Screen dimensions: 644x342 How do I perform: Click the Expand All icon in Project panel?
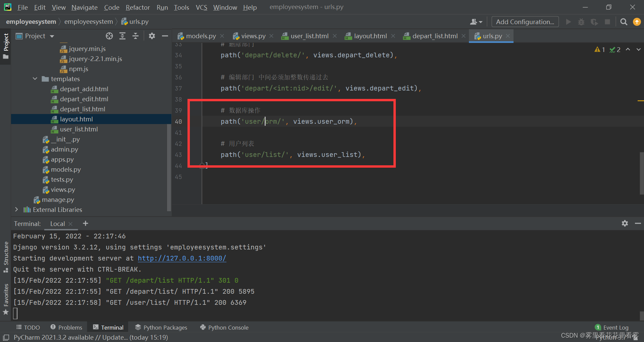pos(122,36)
